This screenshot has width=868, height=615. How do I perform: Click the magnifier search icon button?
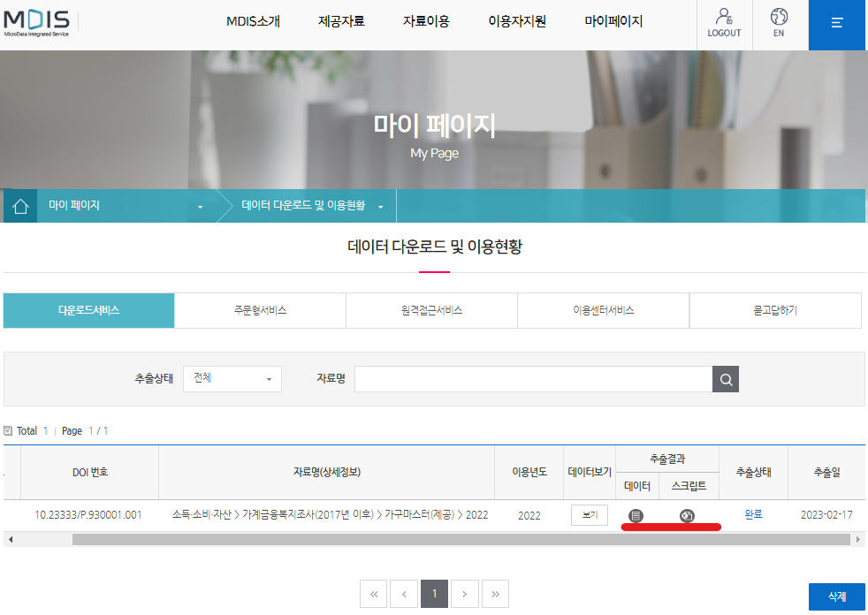click(726, 379)
